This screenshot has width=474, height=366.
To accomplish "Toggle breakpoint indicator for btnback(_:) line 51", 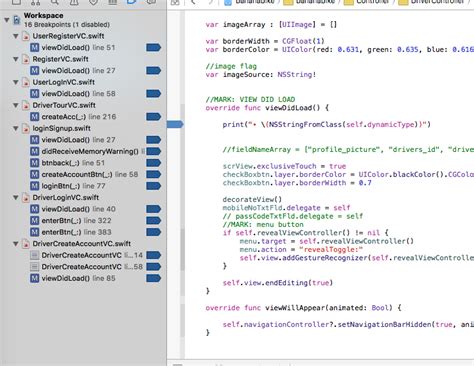I will tap(154, 163).
